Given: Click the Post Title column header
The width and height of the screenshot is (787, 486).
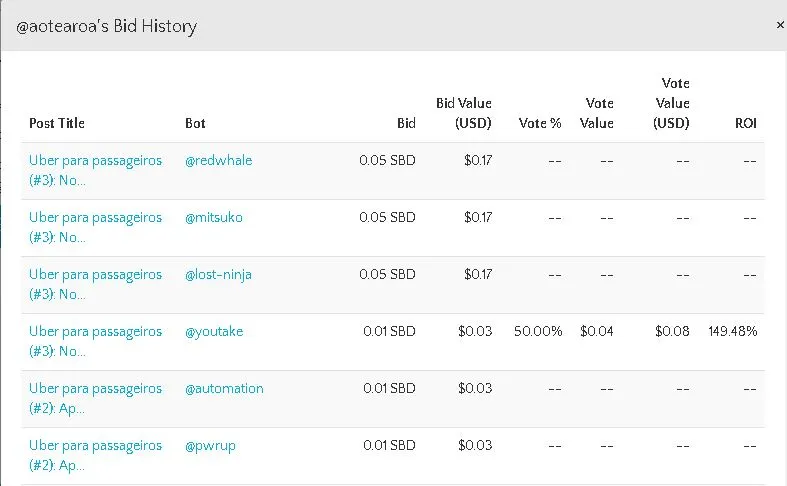Looking at the screenshot, I should pos(57,123).
